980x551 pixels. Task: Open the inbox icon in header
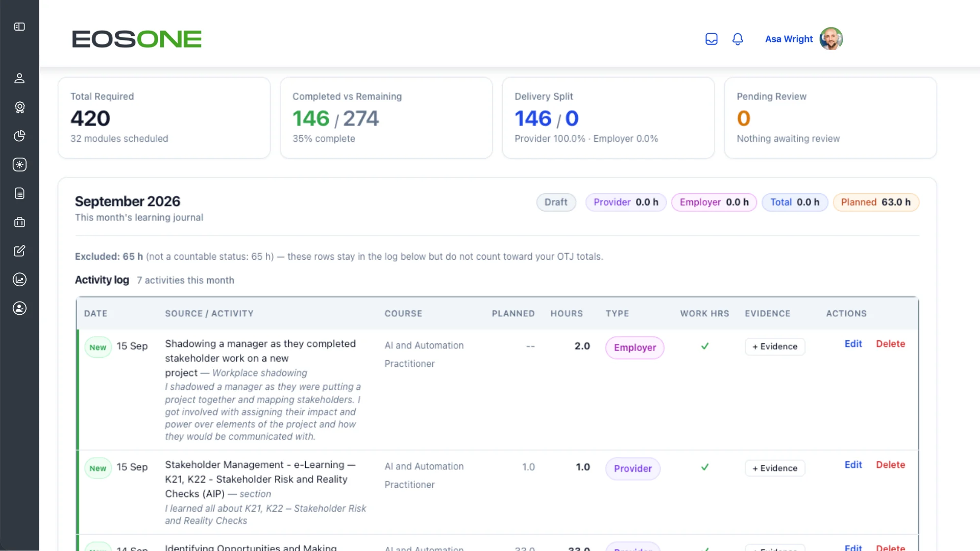712,39
